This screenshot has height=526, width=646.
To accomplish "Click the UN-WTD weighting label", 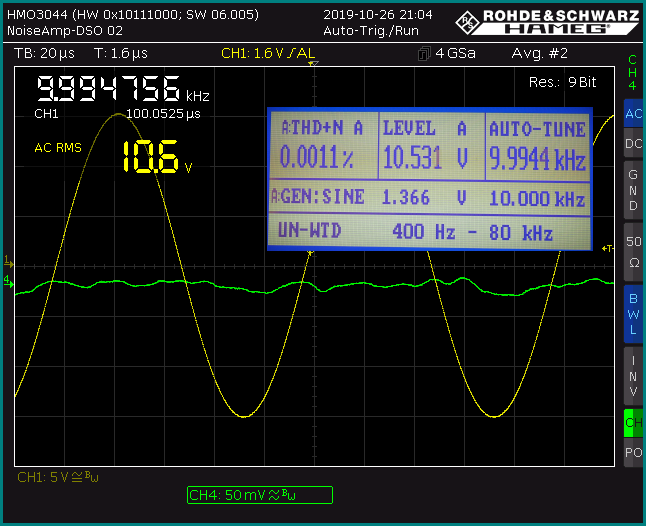I will pos(310,230).
